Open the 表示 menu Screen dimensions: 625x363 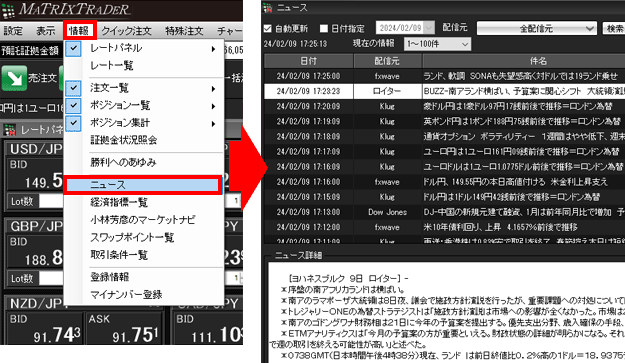click(x=45, y=31)
